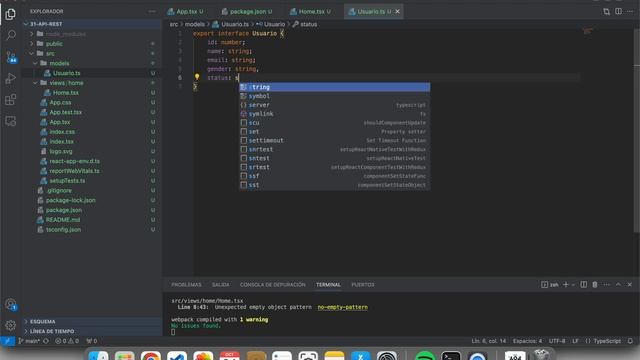
Task: Open Explorer panel more actions (ellipsis)
Action: (152, 11)
